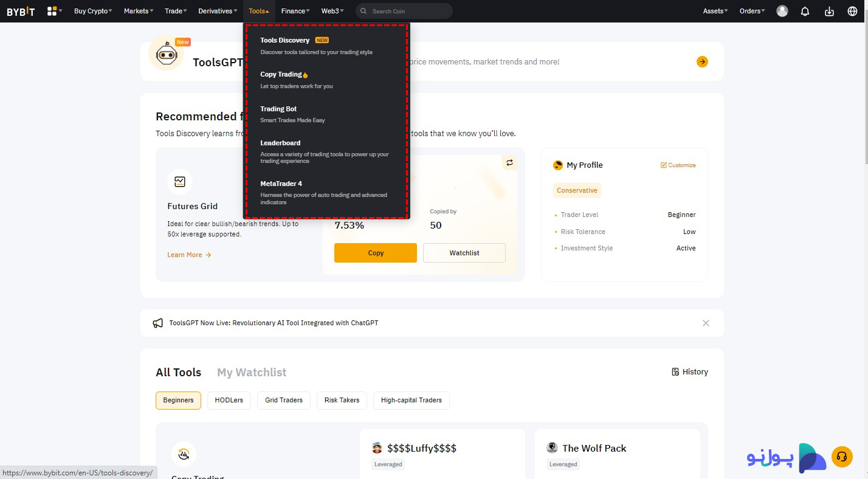Select the Grid Traders filter

pos(284,400)
